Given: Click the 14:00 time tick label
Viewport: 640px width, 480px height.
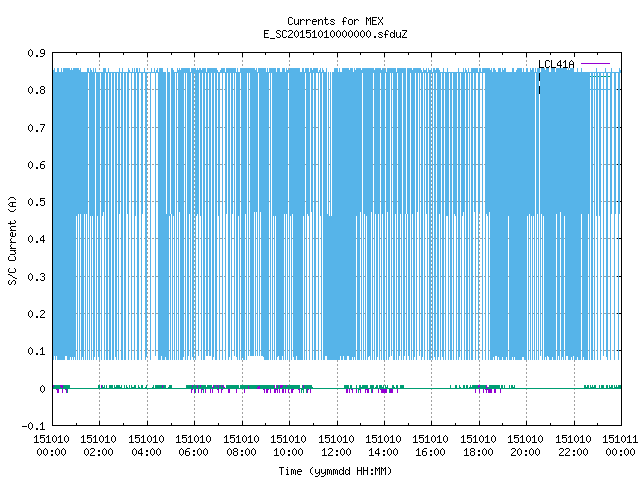Looking at the screenshot, I should pos(383,452).
